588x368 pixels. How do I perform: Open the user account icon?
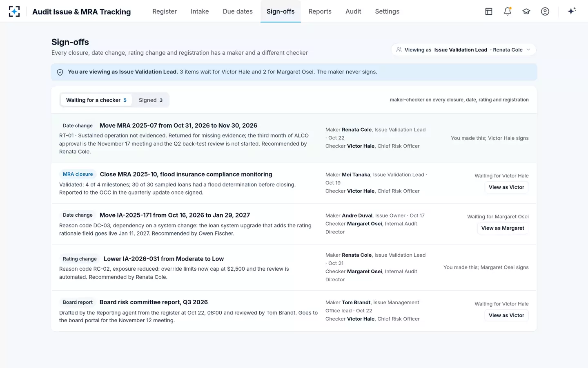[545, 11]
